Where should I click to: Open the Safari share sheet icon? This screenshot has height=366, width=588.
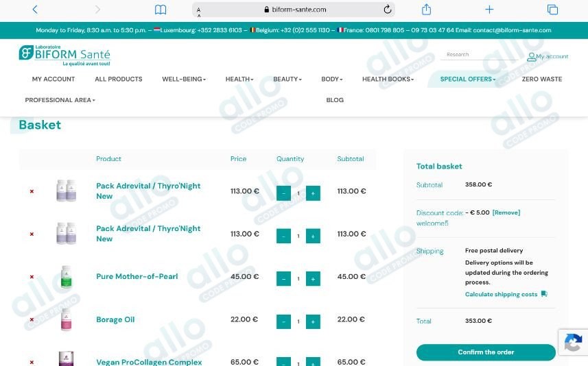click(426, 10)
